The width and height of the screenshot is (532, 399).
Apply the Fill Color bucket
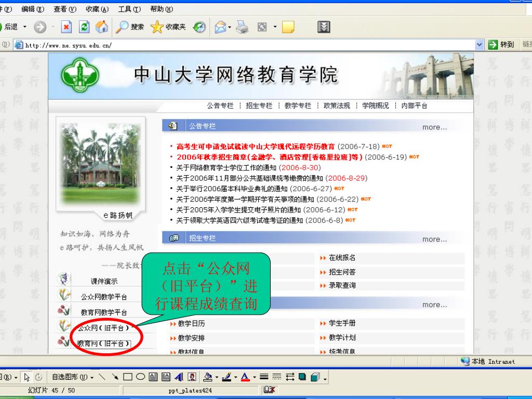[208, 377]
